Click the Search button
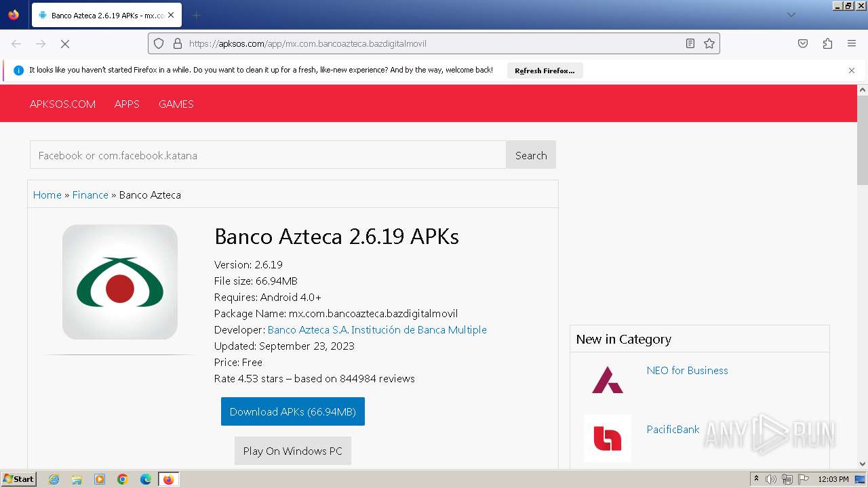This screenshot has width=868, height=488. [531, 155]
